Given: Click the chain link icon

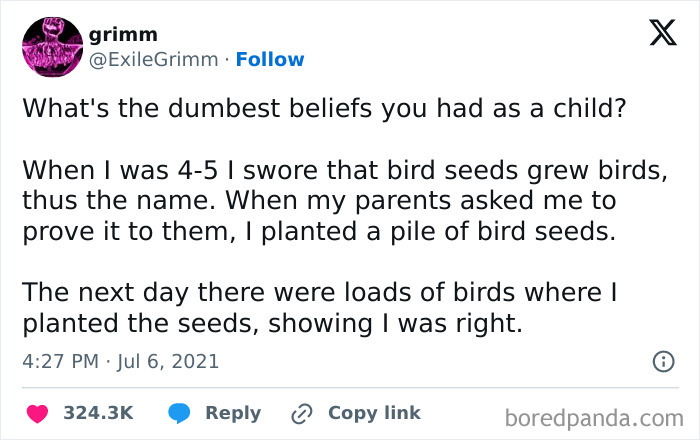Looking at the screenshot, I should [299, 413].
